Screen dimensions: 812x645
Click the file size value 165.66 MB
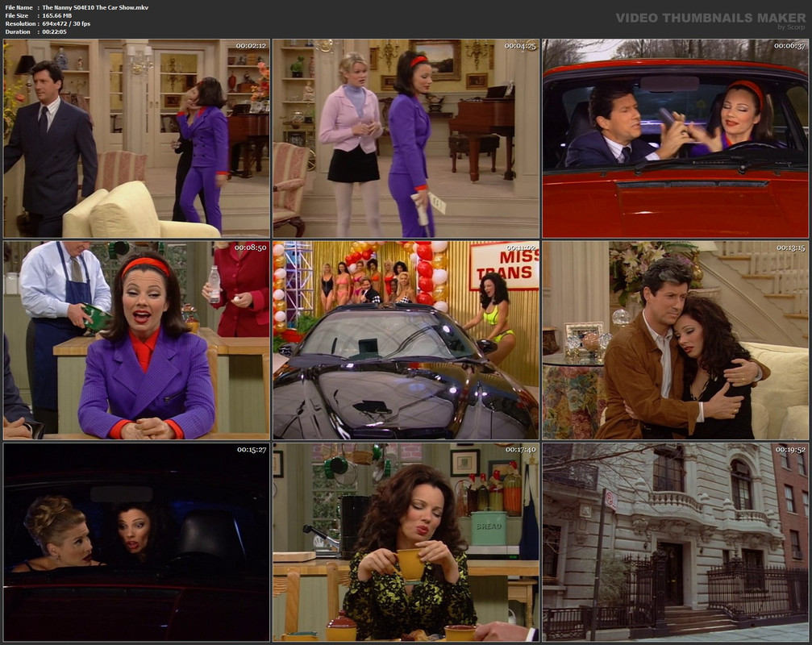click(57, 15)
